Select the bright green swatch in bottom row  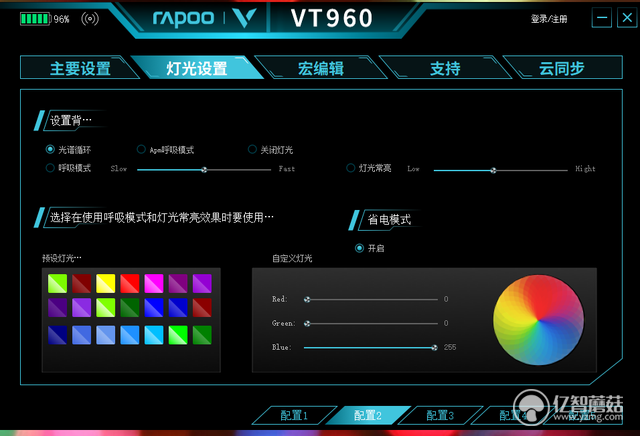coord(178,335)
